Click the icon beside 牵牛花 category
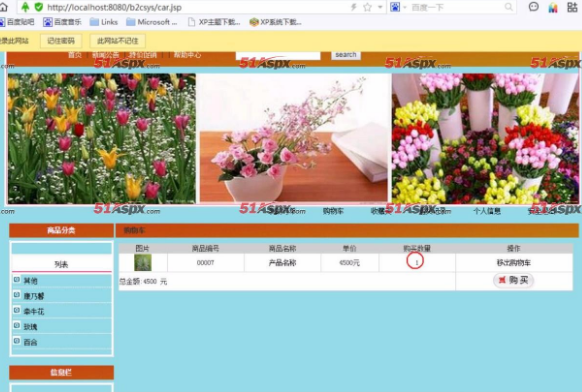This screenshot has width=582, height=392. [x=17, y=310]
